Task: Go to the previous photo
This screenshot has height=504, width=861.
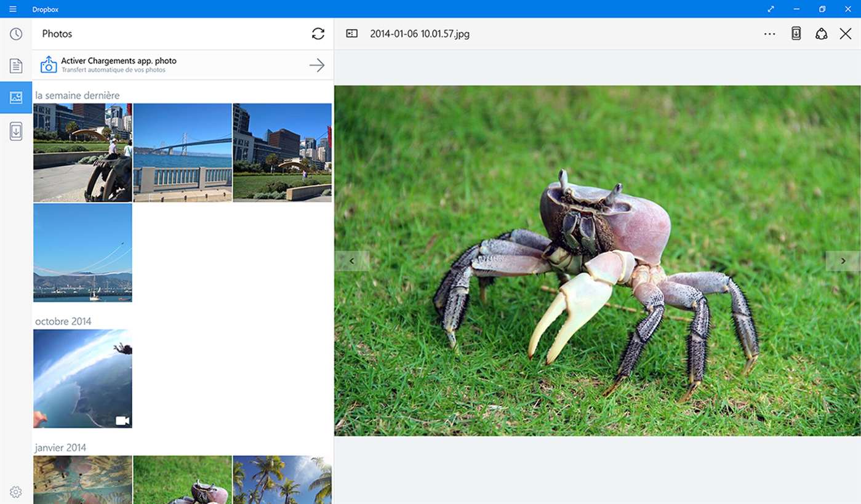Action: (352, 261)
